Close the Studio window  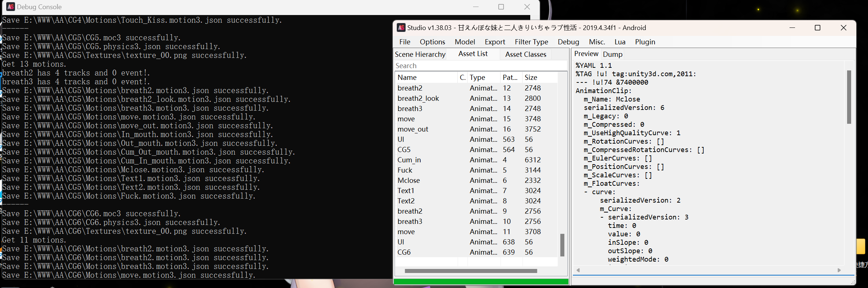point(843,28)
